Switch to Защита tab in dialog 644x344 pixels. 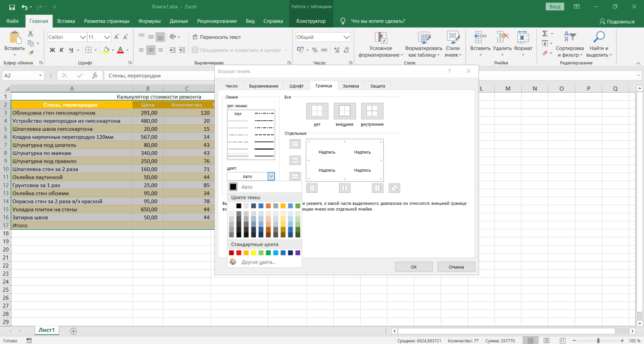pyautogui.click(x=378, y=86)
